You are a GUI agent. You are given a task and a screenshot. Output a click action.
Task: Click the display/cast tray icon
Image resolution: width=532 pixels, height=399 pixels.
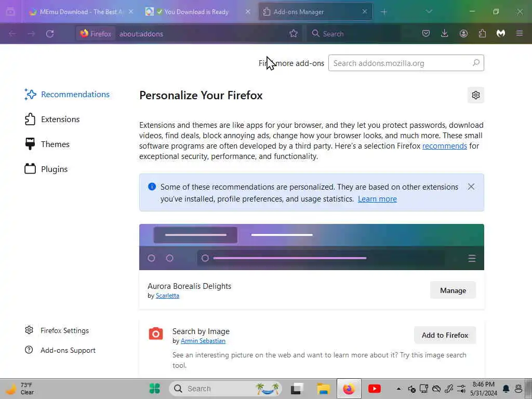424,389
